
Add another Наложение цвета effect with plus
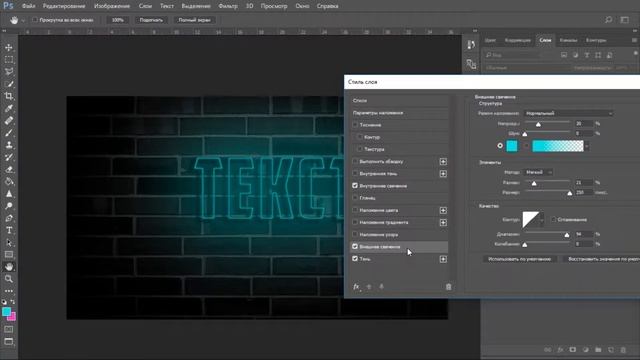443,210
